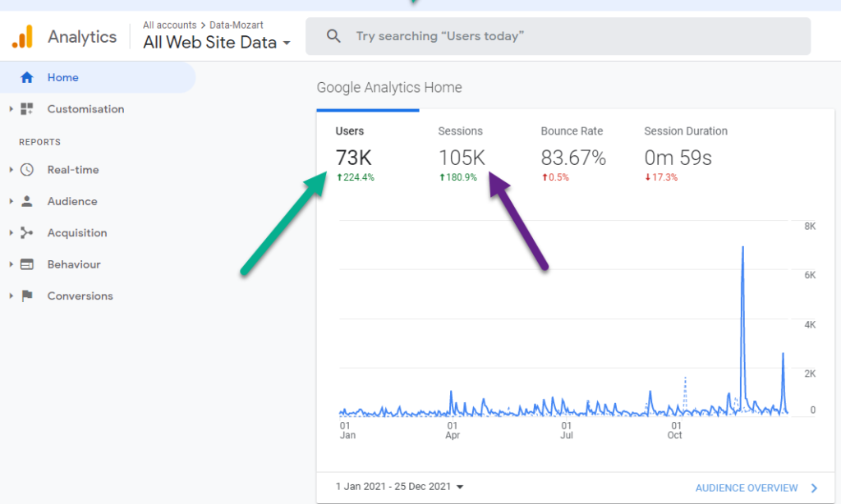Click the 73K users value
Screen dimensions: 841x504
pos(353,158)
